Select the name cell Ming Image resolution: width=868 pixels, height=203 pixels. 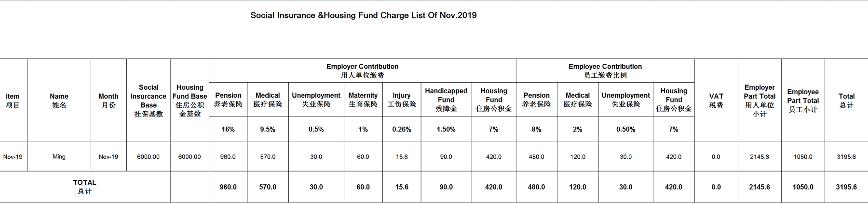click(x=59, y=157)
